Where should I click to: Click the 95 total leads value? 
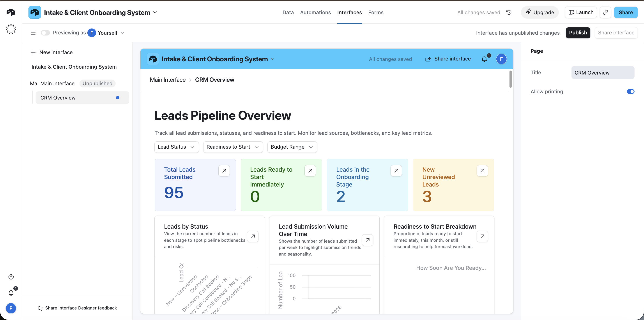[x=174, y=193]
